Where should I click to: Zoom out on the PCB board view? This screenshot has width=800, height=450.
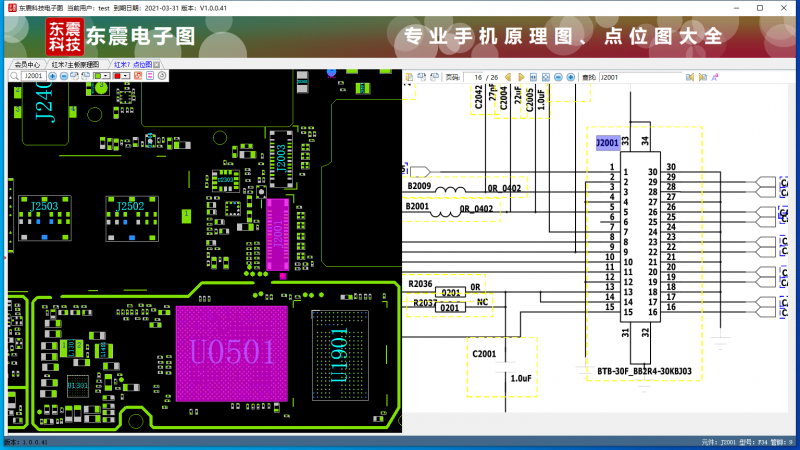[64, 76]
